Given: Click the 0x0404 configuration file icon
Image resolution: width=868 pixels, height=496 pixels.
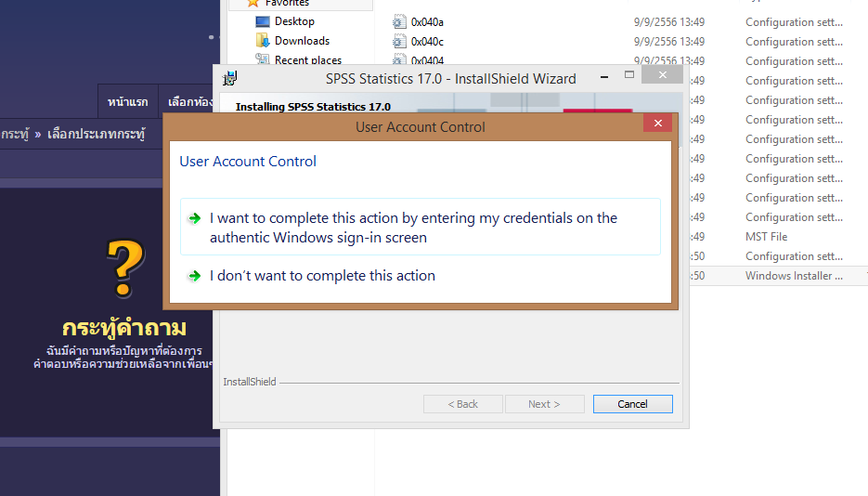Looking at the screenshot, I should [x=399, y=59].
